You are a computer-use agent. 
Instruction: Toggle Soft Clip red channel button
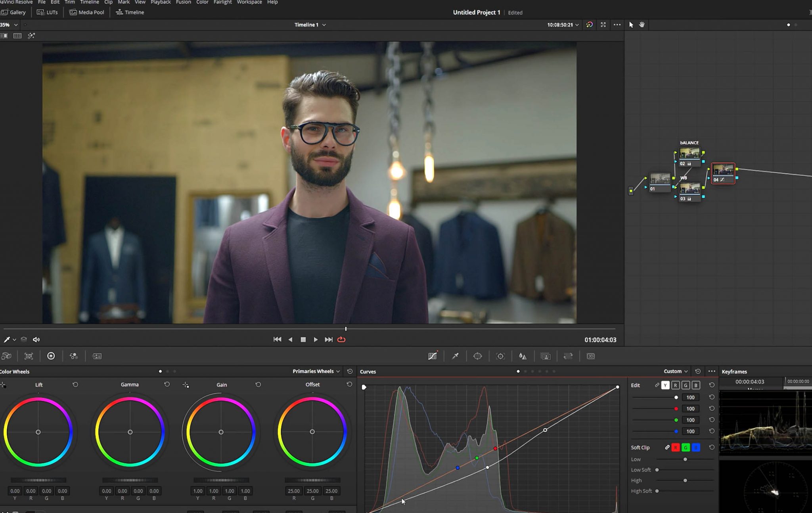click(x=676, y=448)
